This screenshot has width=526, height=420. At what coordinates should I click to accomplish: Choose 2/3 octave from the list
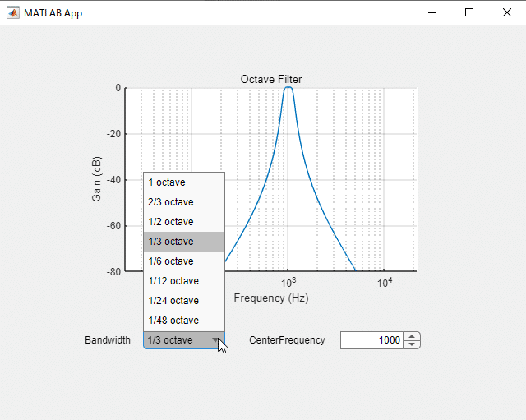[x=184, y=202]
